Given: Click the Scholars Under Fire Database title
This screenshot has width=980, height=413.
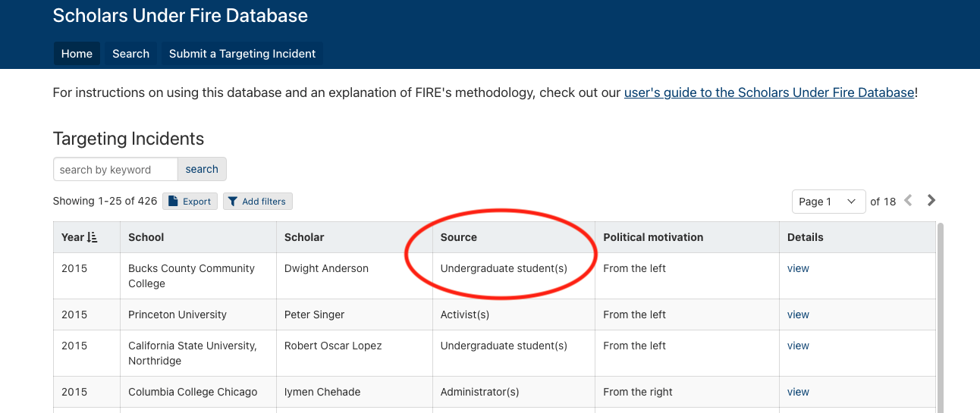Looking at the screenshot, I should [x=181, y=15].
